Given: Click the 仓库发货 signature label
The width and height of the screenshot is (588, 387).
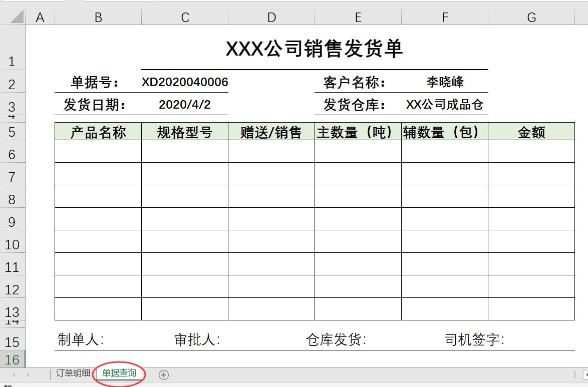Looking at the screenshot, I should (336, 339).
